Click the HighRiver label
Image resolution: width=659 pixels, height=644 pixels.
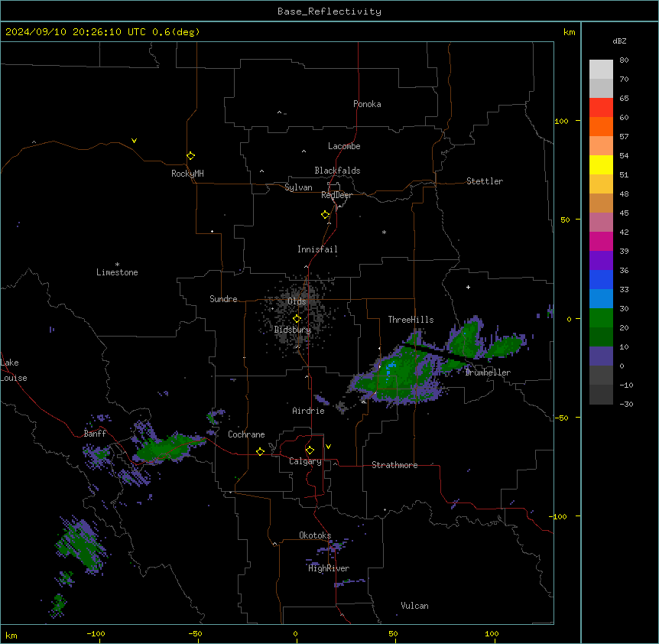click(329, 568)
